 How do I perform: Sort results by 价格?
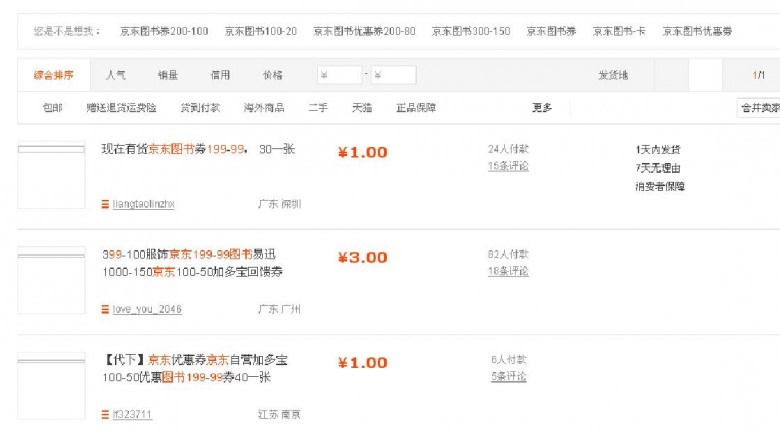pyautogui.click(x=272, y=75)
